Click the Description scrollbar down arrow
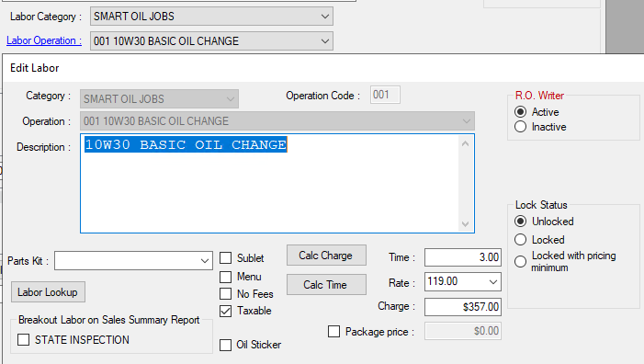644x364 pixels. pyautogui.click(x=465, y=224)
